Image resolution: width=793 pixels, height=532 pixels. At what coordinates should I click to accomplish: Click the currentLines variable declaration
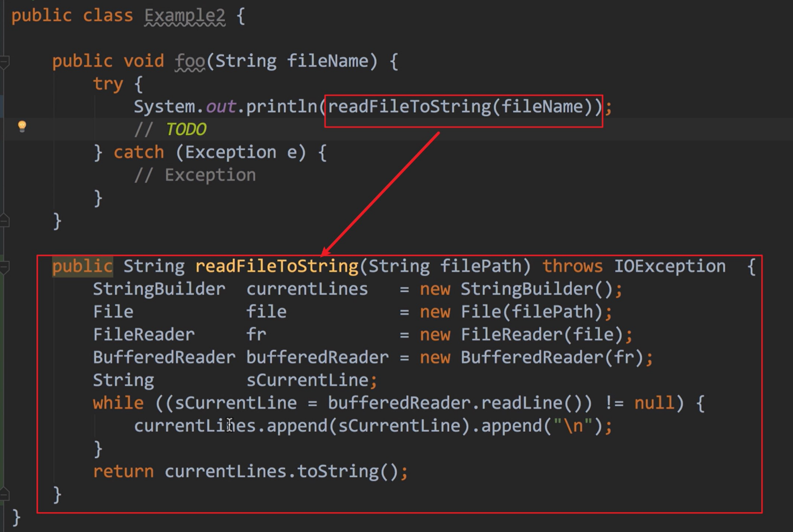pyautogui.click(x=307, y=289)
